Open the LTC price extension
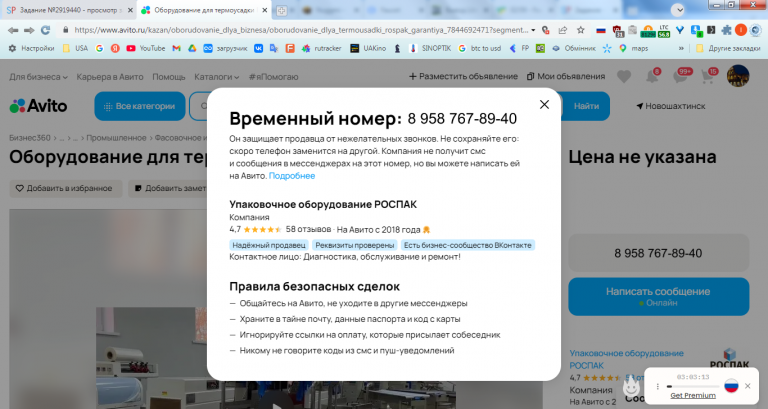Image resolution: width=768 pixels, height=409 pixels. pyautogui.click(x=664, y=31)
